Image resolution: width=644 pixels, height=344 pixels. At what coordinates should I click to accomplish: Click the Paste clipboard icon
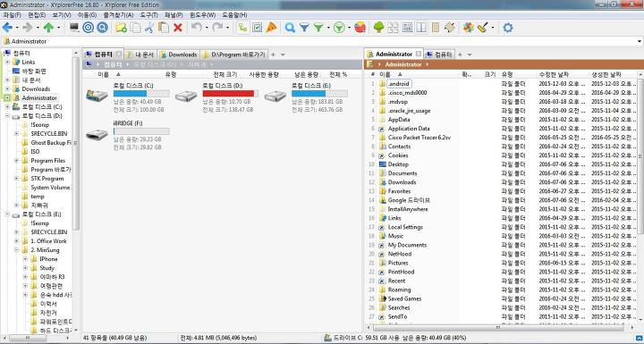click(164, 28)
